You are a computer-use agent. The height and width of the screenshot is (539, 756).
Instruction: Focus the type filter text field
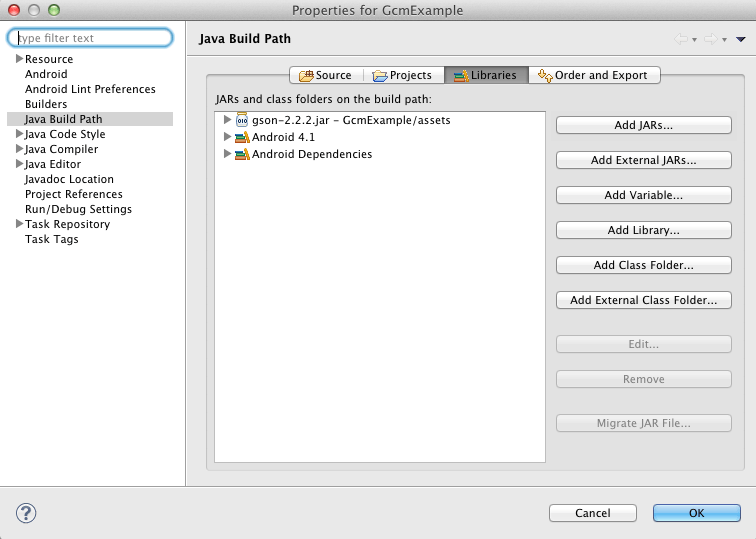[x=92, y=38]
